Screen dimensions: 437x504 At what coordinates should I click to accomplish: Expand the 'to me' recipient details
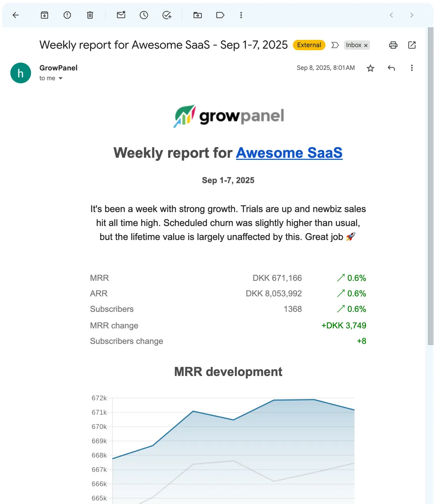coord(51,78)
